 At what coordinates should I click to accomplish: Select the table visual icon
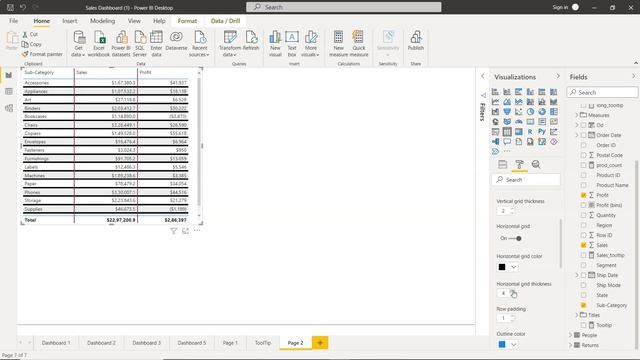pos(507,131)
